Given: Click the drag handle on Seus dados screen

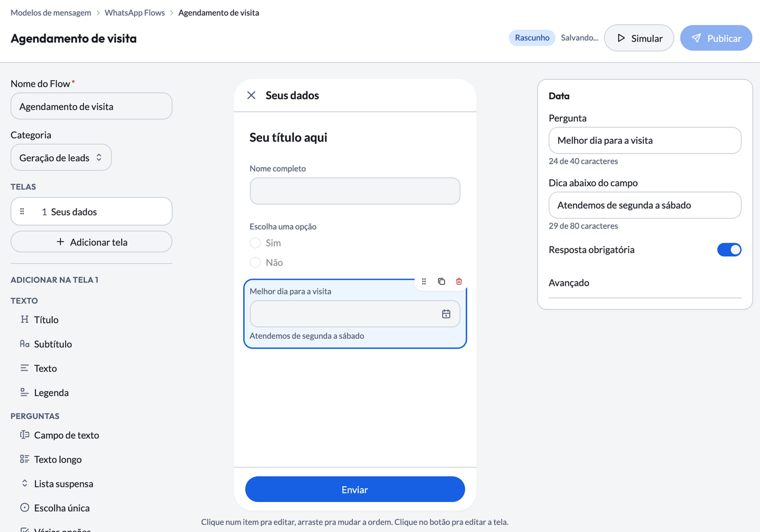Looking at the screenshot, I should click(22, 212).
